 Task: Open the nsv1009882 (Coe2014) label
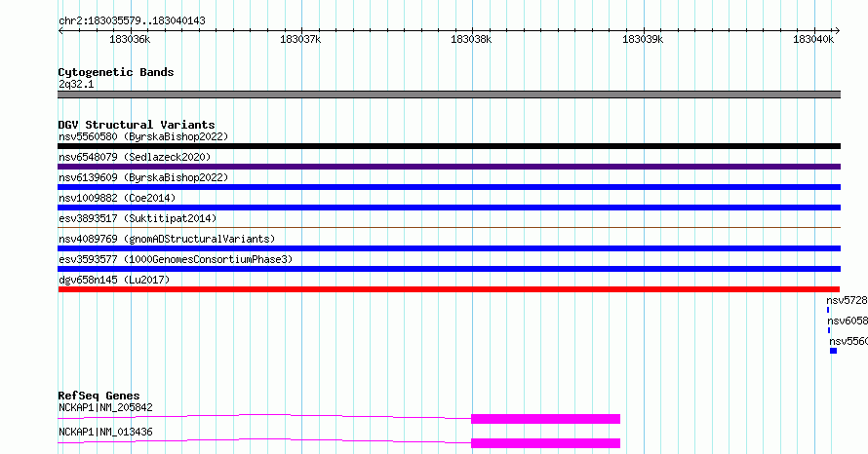117,198
